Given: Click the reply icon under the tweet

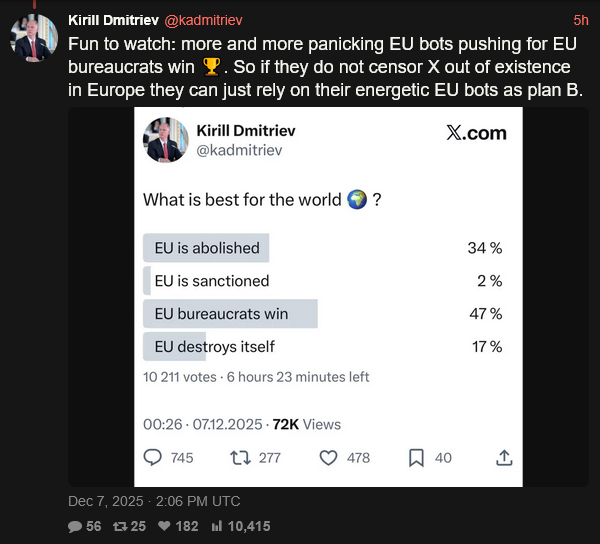Looking at the screenshot, I should (x=75, y=526).
